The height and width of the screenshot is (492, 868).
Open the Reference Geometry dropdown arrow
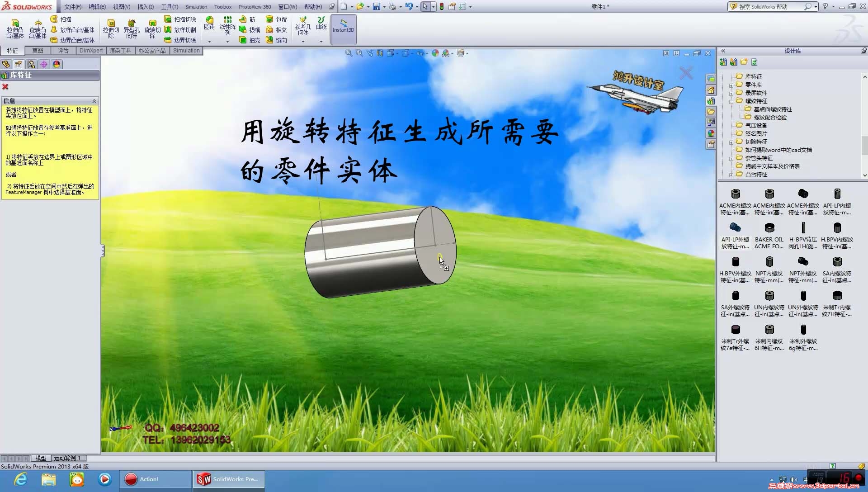click(303, 42)
